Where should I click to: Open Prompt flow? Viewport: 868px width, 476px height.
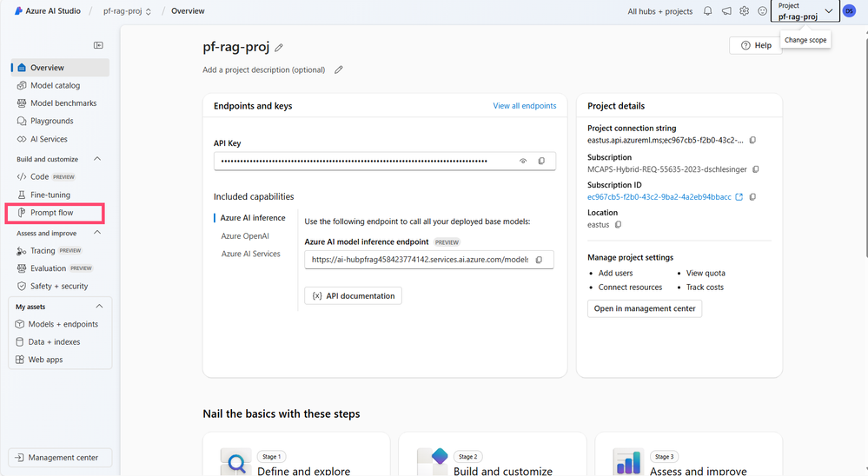click(x=55, y=213)
